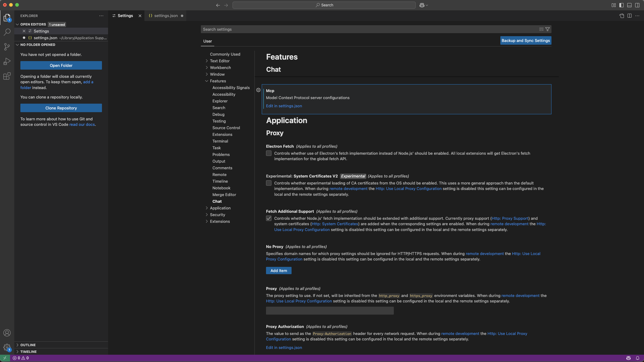
Task: Click Backup and Sync Settings button
Action: pos(526,40)
